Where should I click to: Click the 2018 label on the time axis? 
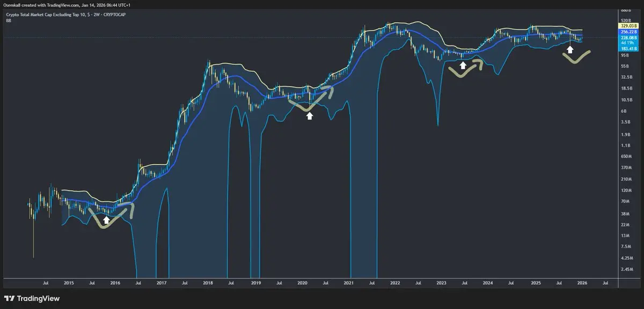[208, 282]
